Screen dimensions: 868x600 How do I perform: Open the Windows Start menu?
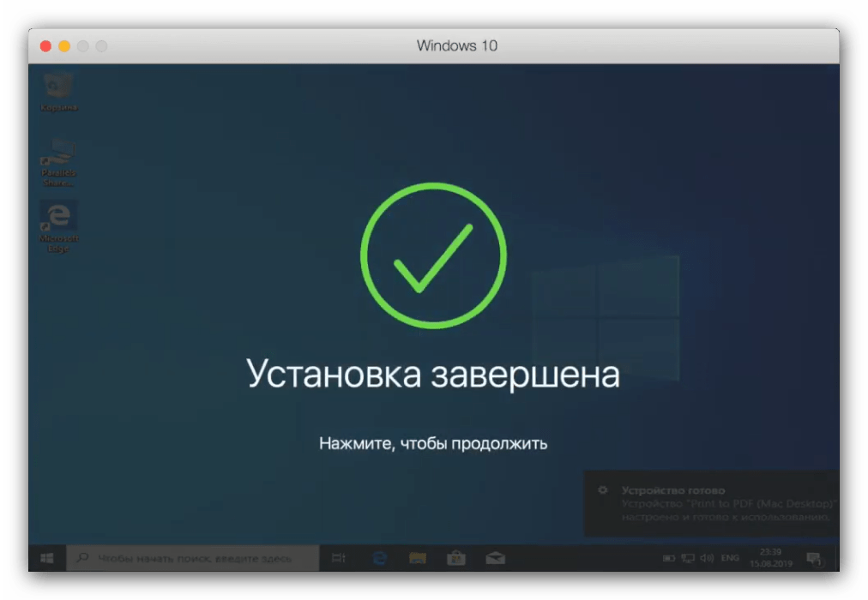click(x=47, y=558)
